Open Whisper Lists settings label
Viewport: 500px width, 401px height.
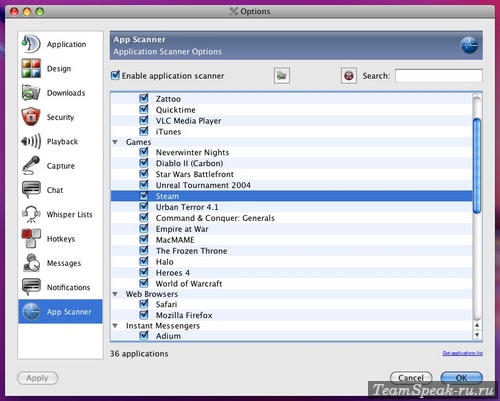[x=69, y=214]
